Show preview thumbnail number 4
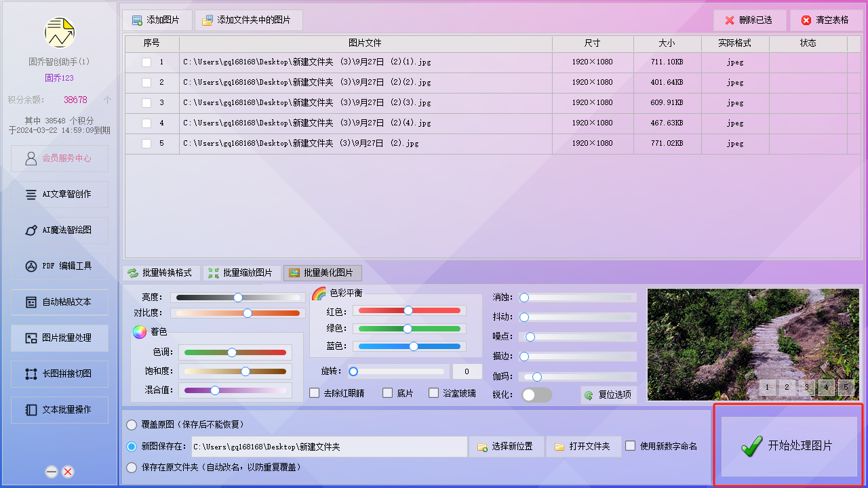 827,388
